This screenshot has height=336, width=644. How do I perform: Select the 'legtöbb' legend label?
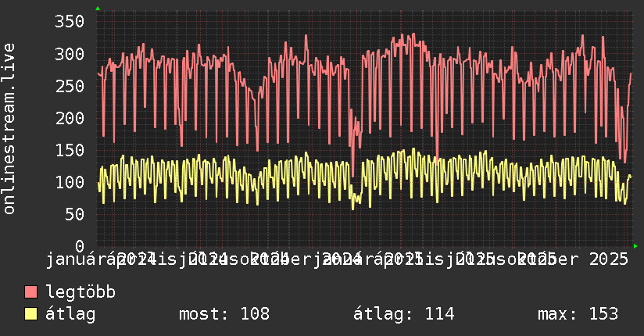[x=80, y=291]
